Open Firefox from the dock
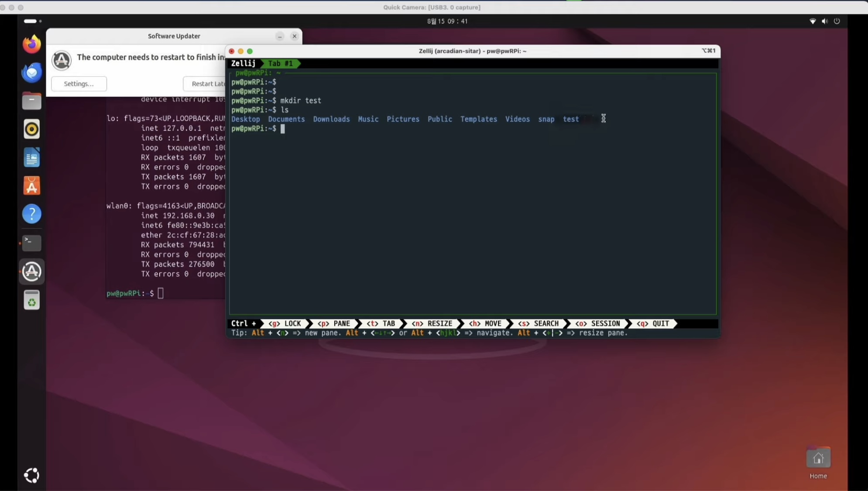The height and width of the screenshot is (491, 868). pos(31,45)
